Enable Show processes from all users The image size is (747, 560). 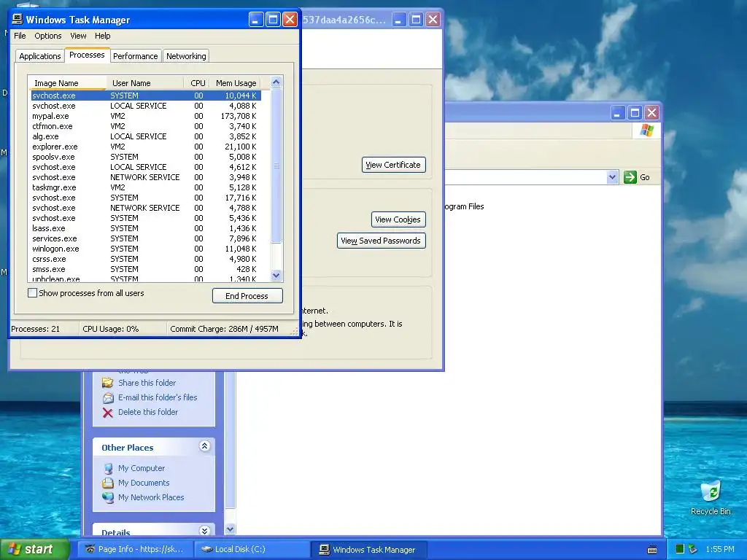[32, 293]
